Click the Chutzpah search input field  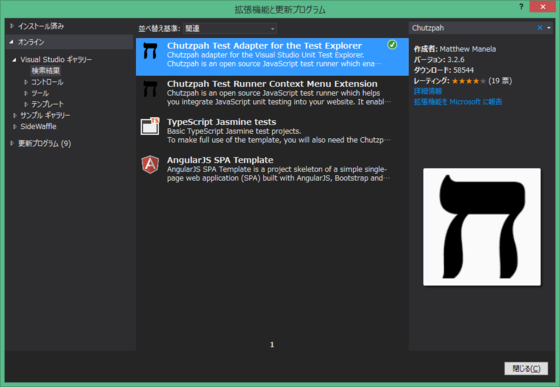[472, 28]
